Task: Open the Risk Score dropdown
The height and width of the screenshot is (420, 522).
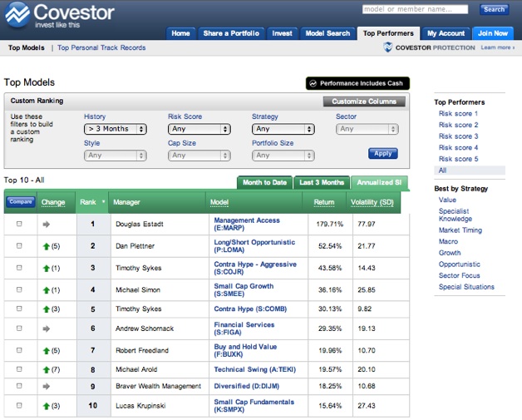Action: pos(199,129)
